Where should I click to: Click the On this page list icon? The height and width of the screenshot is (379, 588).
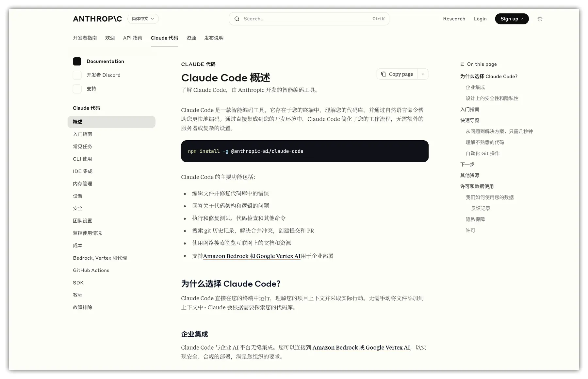tap(462, 64)
